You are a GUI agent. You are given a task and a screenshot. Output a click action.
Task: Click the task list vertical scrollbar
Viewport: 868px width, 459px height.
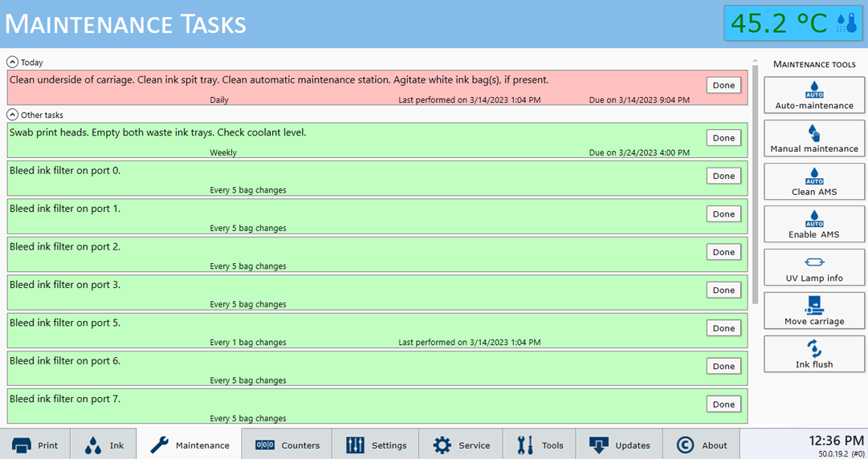pos(755,185)
